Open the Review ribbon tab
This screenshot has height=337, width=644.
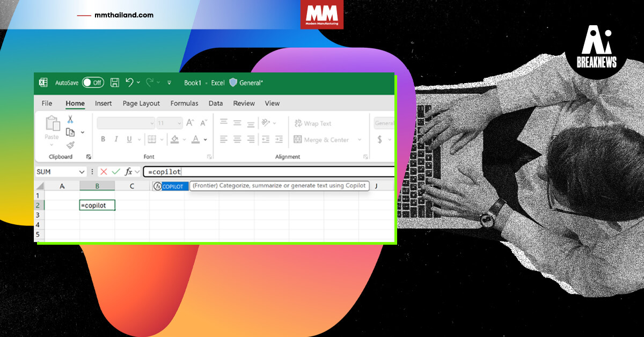coord(244,103)
